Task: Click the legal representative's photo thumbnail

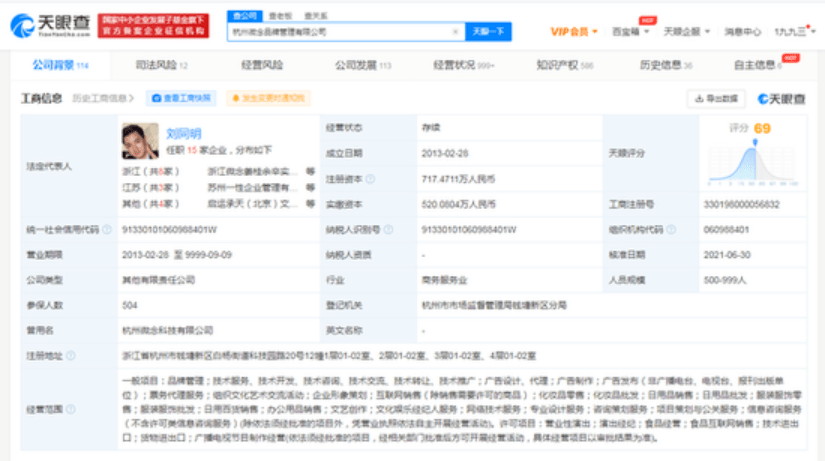Action: pyautogui.click(x=140, y=141)
